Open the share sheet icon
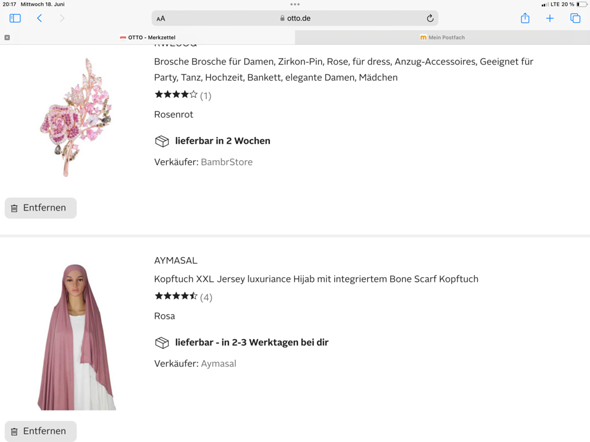Viewport: 590px width, 442px height. tap(525, 18)
